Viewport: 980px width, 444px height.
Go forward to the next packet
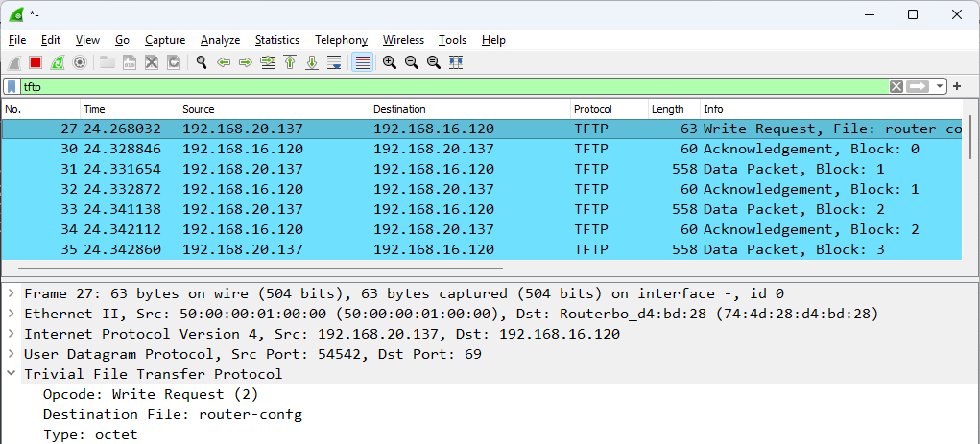point(245,62)
